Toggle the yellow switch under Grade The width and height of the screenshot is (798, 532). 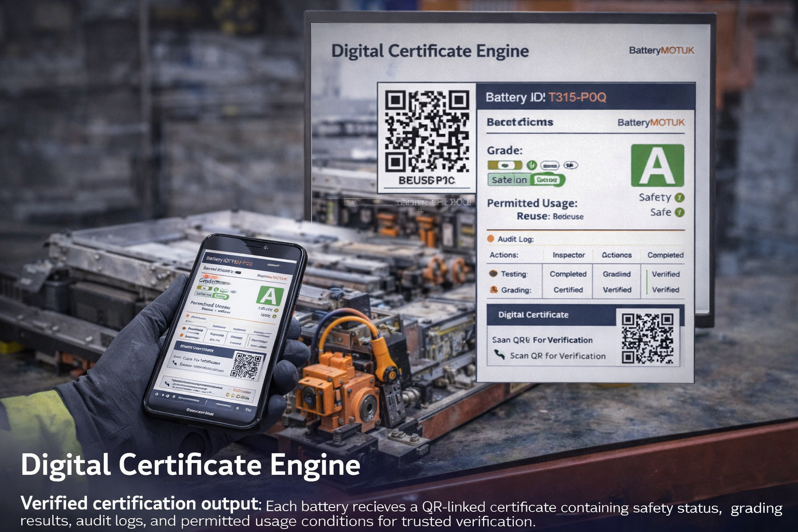504,165
